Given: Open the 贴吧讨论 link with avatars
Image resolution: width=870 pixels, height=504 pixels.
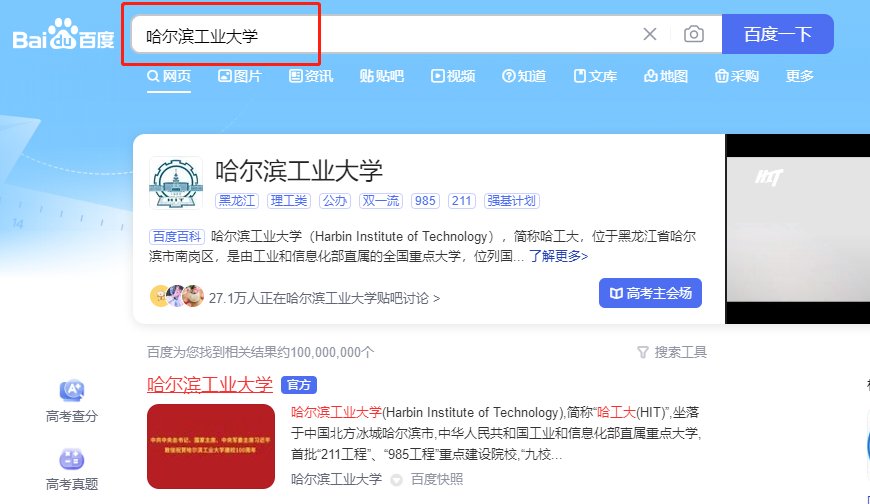Looking at the screenshot, I should 295,298.
